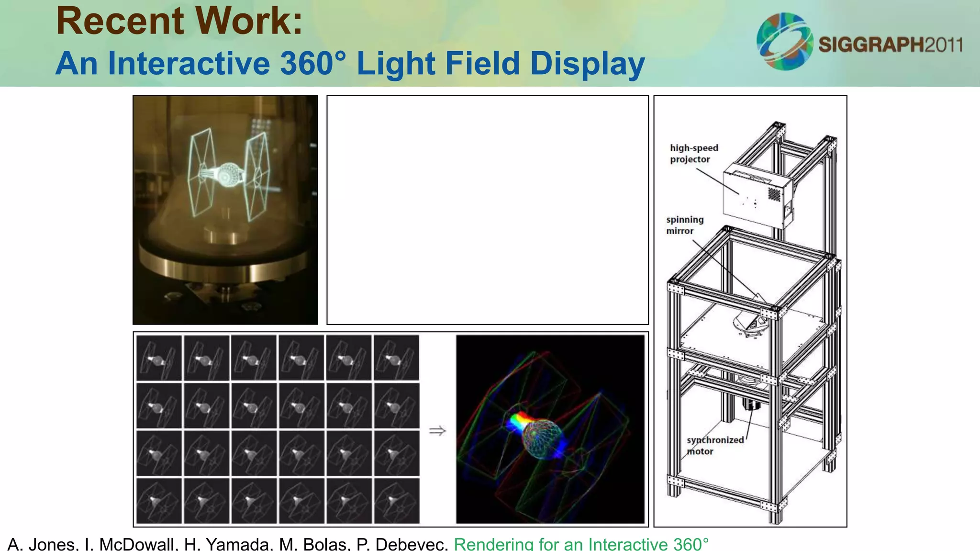Open the green 'Rendering for an Interactive 360°' link
Image resolution: width=980 pixels, height=551 pixels.
pos(581,544)
